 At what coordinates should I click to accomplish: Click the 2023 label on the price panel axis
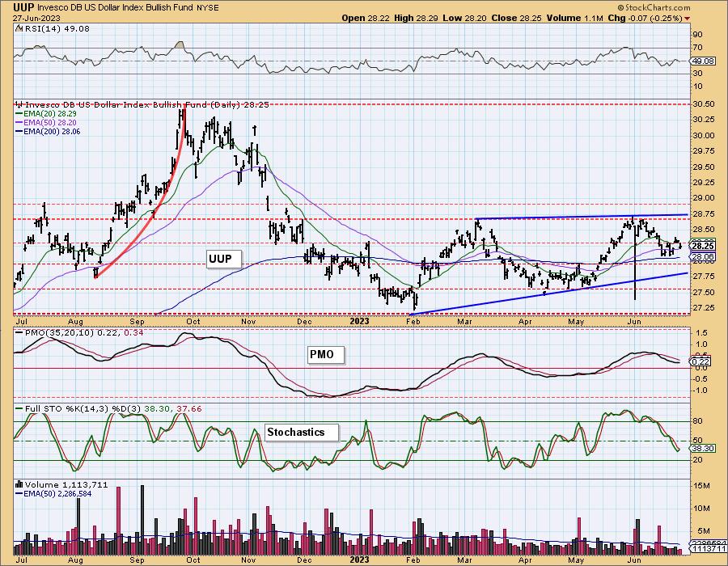pyautogui.click(x=359, y=321)
